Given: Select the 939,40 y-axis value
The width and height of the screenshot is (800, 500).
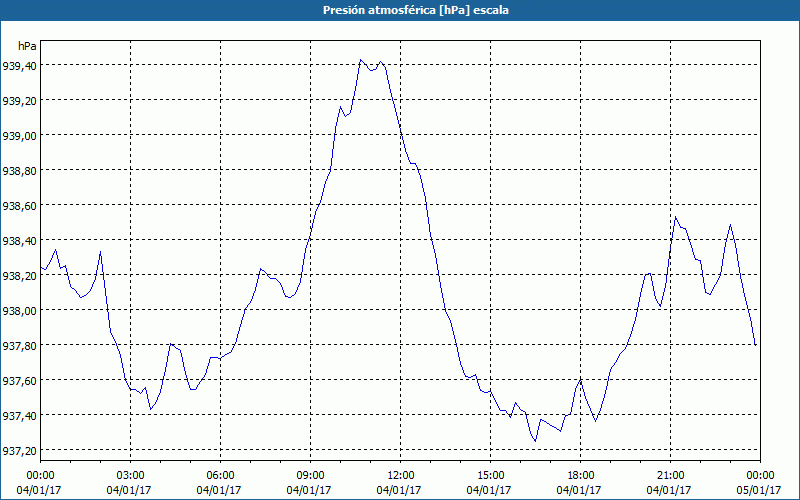Looking at the screenshot, I should pyautogui.click(x=19, y=66).
